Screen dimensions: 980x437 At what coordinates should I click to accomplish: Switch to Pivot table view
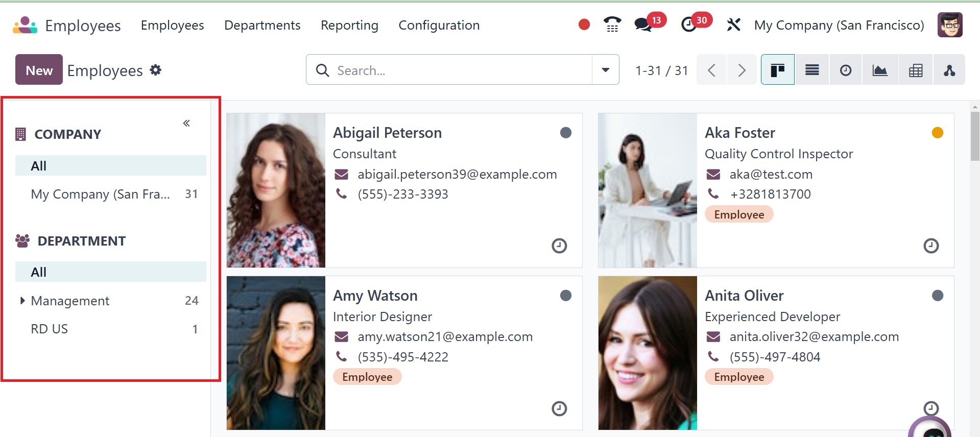pyautogui.click(x=916, y=70)
